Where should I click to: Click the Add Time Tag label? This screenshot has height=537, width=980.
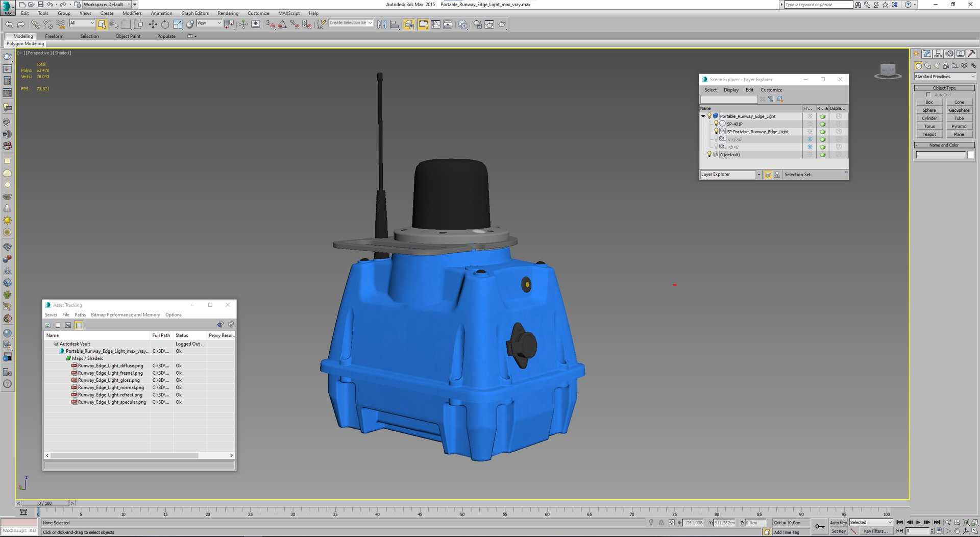787,532
